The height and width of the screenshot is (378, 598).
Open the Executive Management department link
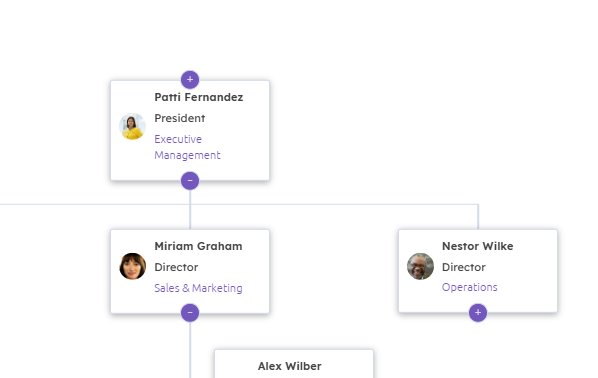pyautogui.click(x=187, y=147)
